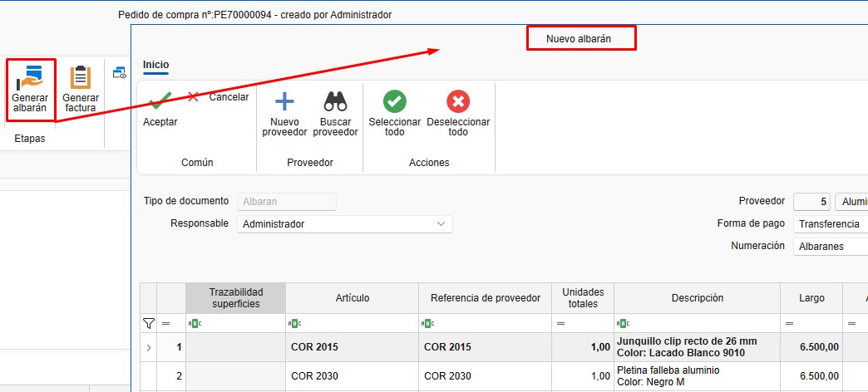The image size is (868, 392).
Task: Click the red Cancelar cross
Action: [x=193, y=97]
